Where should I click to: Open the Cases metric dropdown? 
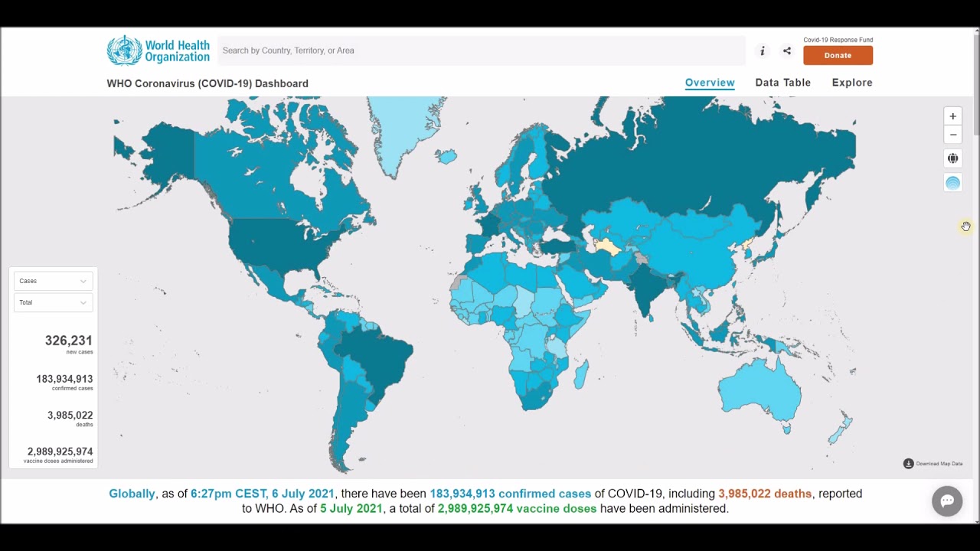53,281
